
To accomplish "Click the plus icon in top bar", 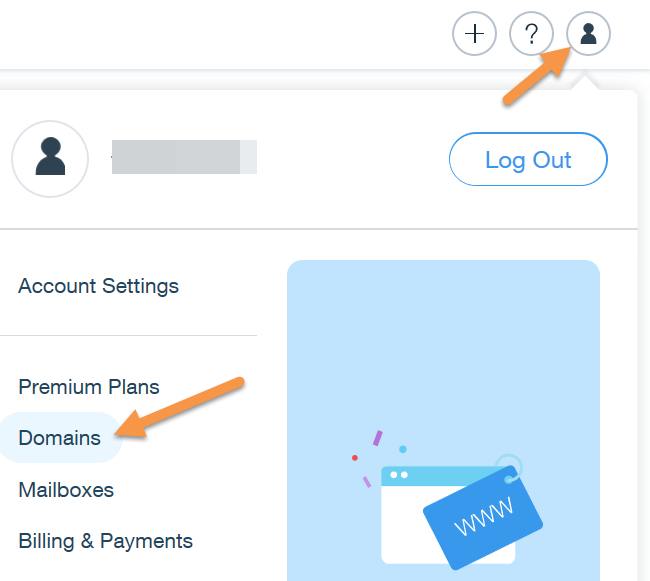I will (475, 35).
